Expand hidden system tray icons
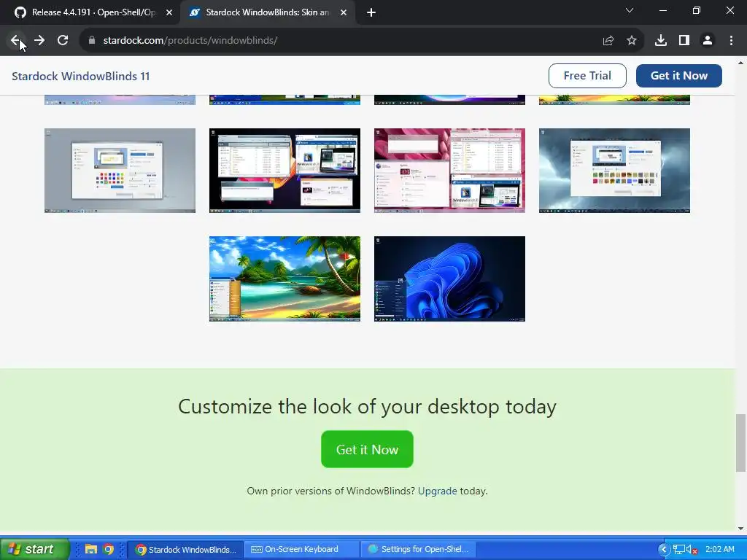Screen dimensions: 747x560 664,550
